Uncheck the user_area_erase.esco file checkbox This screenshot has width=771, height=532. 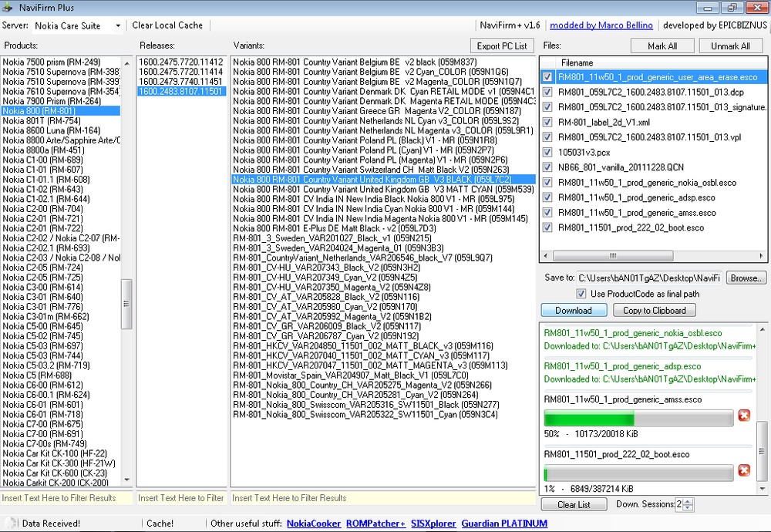[x=547, y=77]
